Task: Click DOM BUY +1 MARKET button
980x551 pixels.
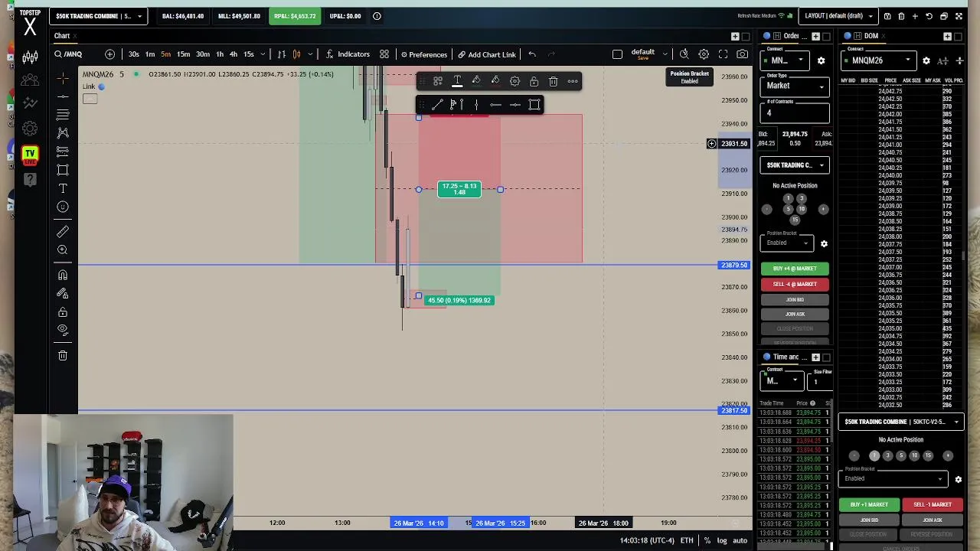Action: coord(869,504)
